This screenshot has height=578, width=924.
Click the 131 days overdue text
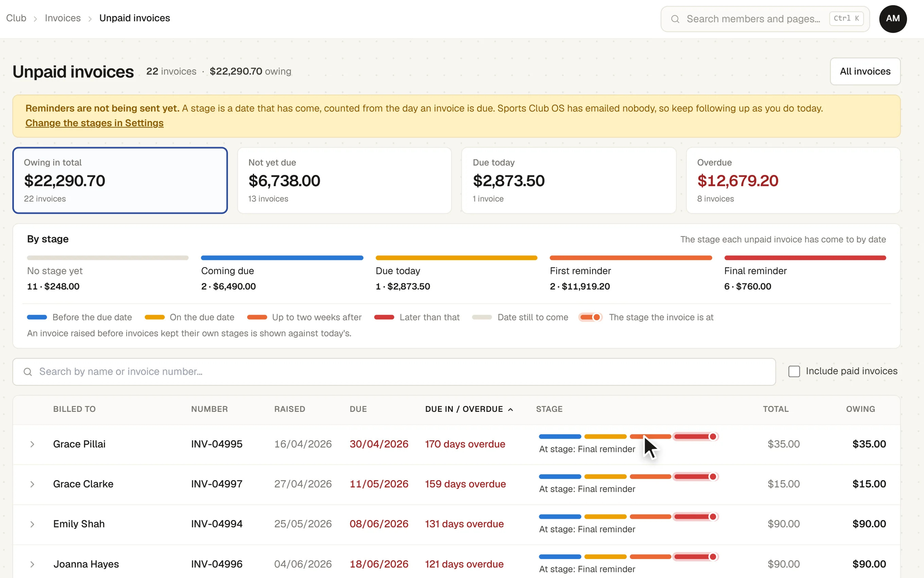click(464, 524)
